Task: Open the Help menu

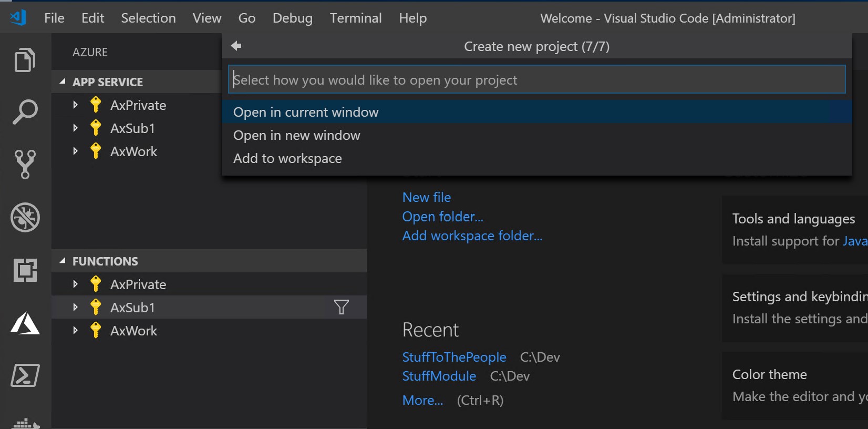Action: (x=412, y=18)
